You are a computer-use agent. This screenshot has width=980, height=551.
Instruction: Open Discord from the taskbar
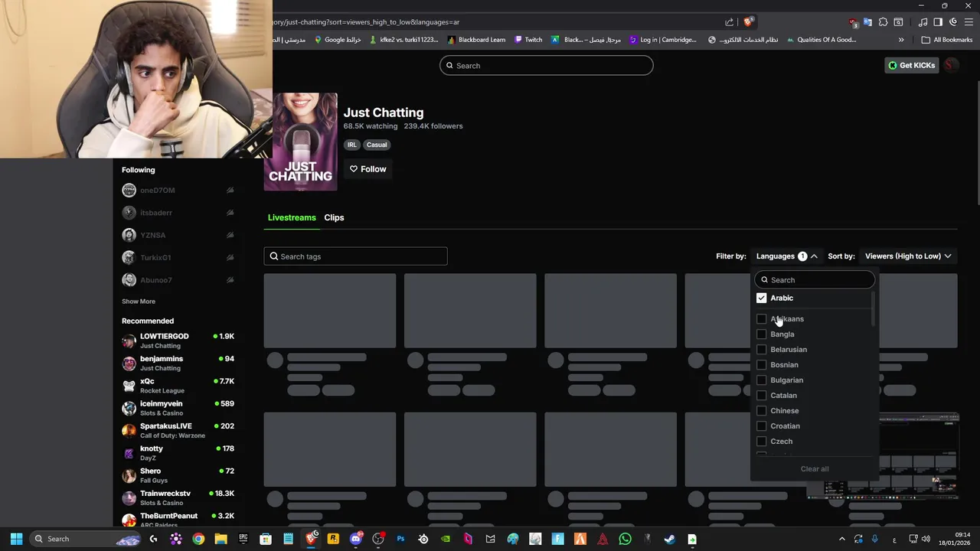(355, 539)
